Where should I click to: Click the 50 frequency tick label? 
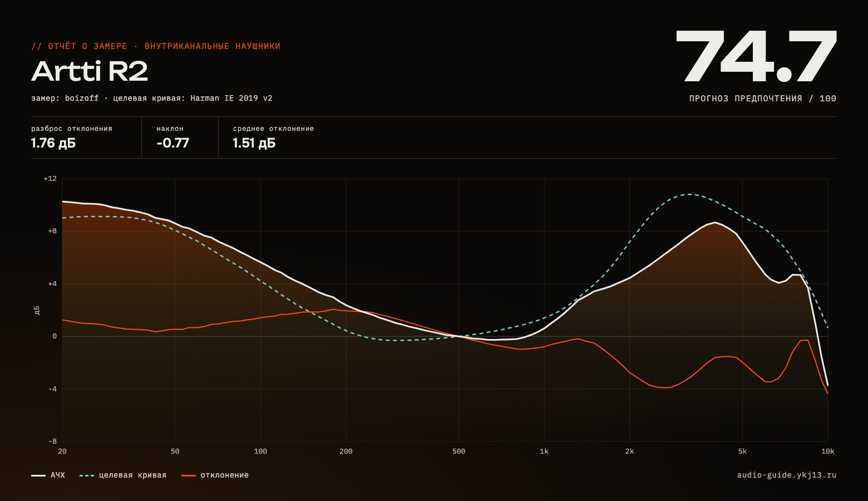175,451
